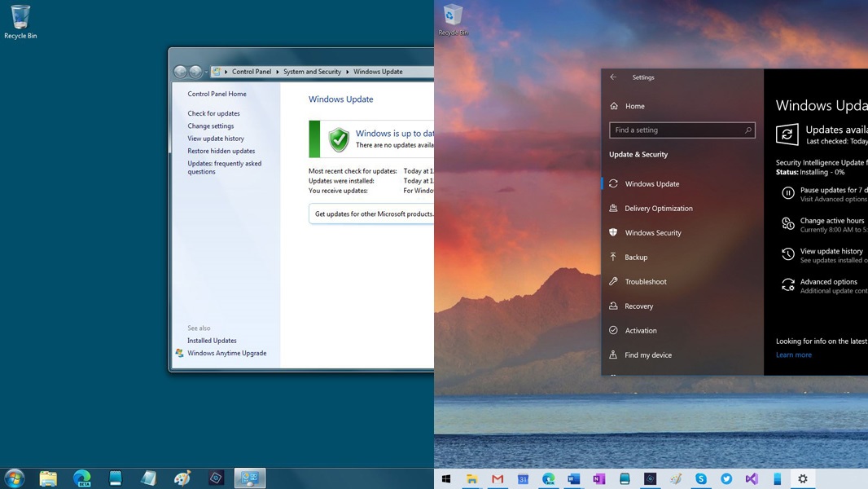This screenshot has height=489, width=868.
Task: Expand the arrow after Control Panel breadcrumb
Action: (x=277, y=72)
